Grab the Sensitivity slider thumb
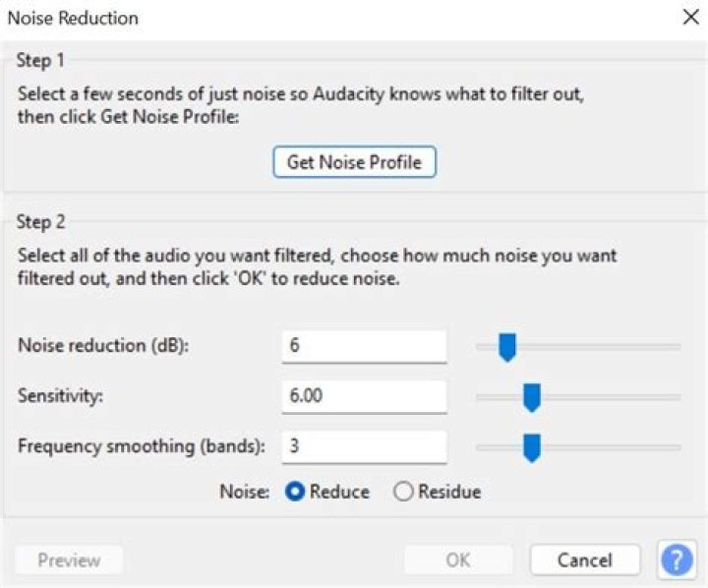This screenshot has height=588, width=708. (x=532, y=397)
